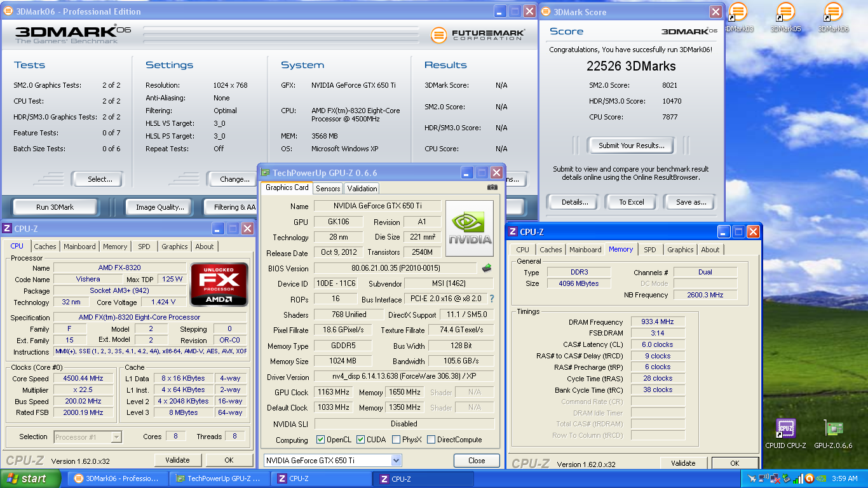868x488 pixels.
Task: Open Graphics tab in left CPU-Z window
Action: (174, 247)
